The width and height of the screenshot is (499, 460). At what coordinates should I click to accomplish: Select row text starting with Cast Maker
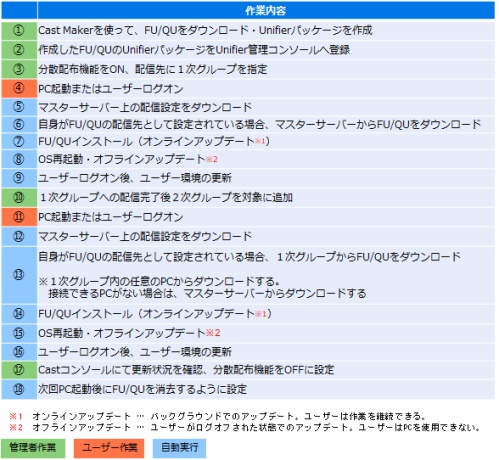click(205, 30)
